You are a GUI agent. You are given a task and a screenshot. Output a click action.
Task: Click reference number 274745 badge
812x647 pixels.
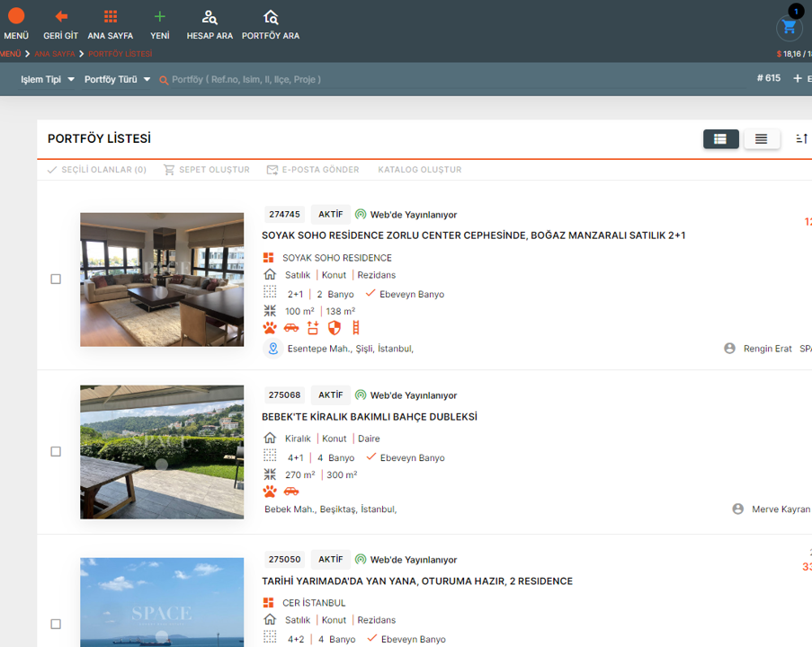[284, 214]
